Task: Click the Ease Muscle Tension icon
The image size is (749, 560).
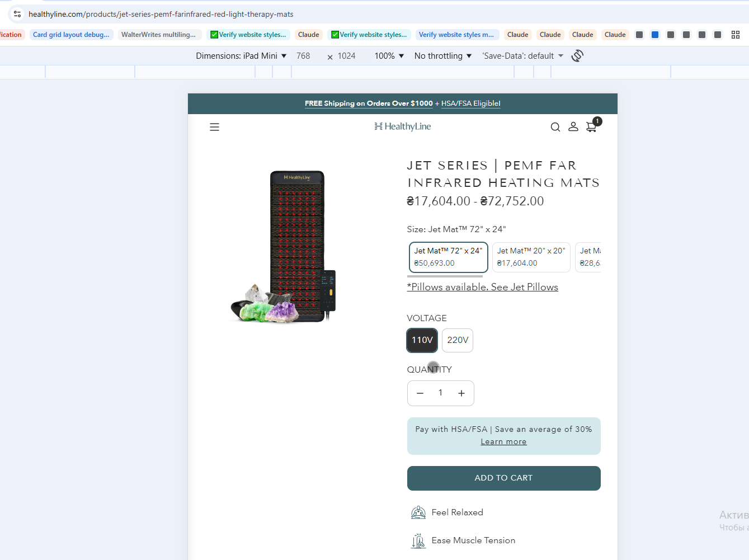Action: coord(418,540)
